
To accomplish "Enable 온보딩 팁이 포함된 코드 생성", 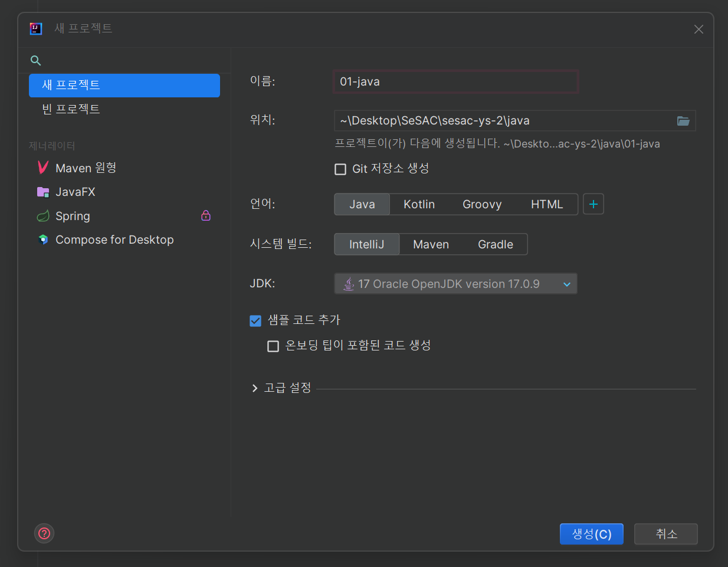I will click(x=273, y=346).
